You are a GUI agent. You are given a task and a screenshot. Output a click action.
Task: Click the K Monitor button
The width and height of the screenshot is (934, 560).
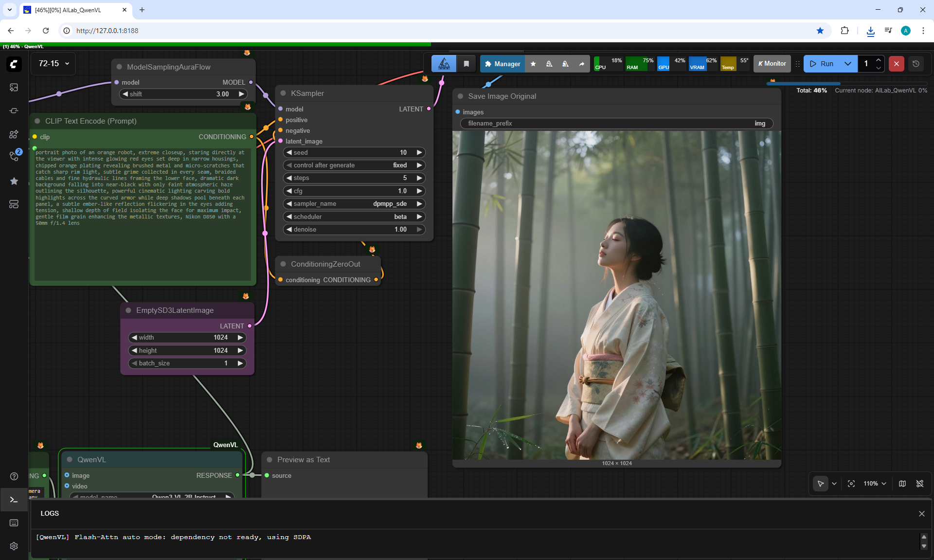coord(772,64)
